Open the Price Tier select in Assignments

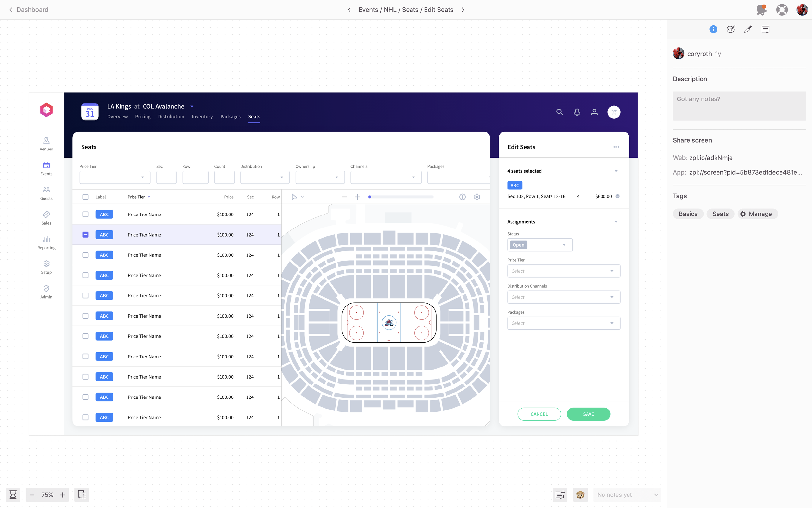coord(564,271)
